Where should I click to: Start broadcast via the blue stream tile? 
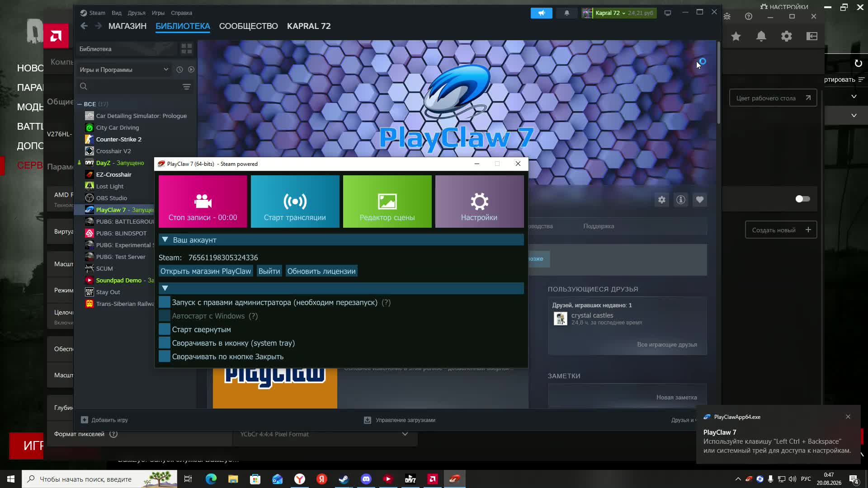[x=295, y=202]
